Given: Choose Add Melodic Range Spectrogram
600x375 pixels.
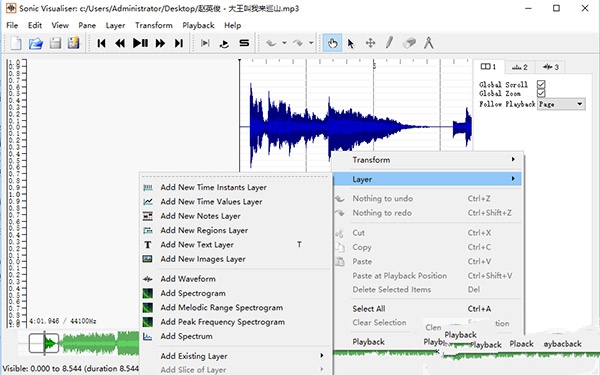Looking at the screenshot, I should 235,308.
